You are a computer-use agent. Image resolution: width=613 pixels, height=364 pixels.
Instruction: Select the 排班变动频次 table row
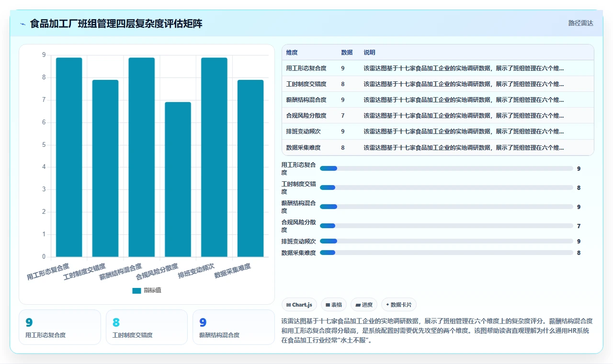pos(438,131)
